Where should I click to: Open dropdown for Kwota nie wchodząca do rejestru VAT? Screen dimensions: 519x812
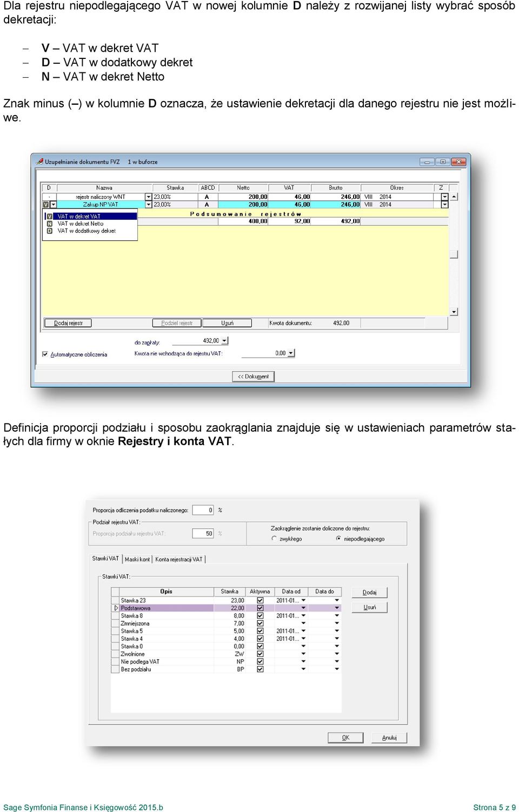pos(291,353)
